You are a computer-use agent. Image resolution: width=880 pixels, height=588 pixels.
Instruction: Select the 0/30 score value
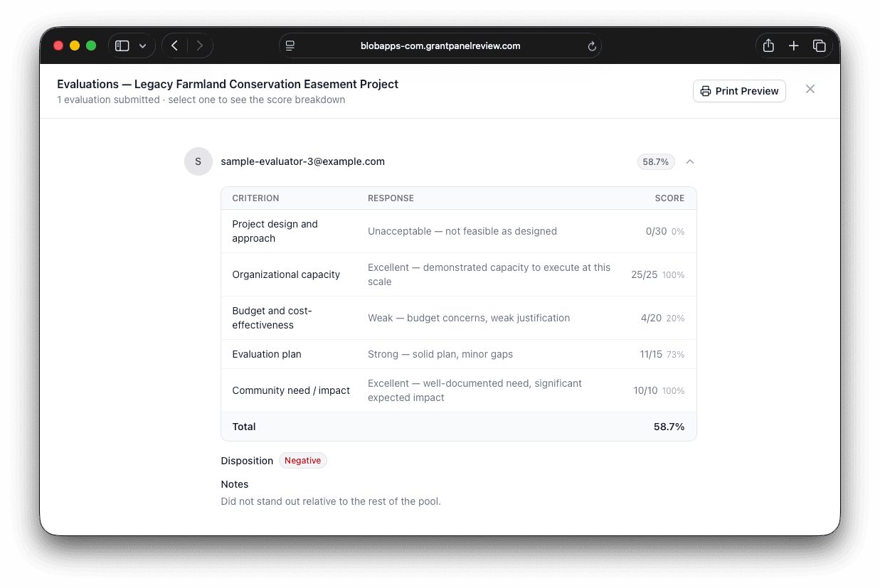coord(656,231)
